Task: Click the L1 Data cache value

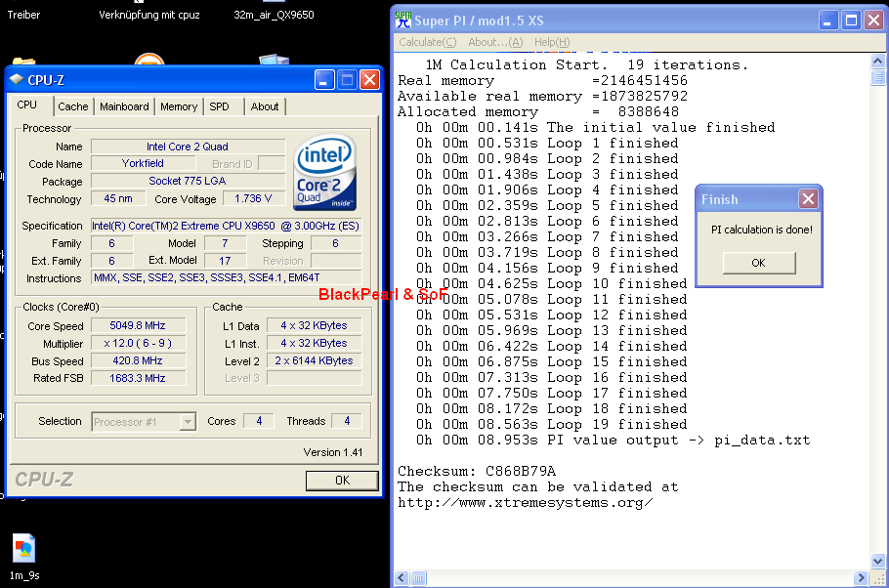Action: 315,325
